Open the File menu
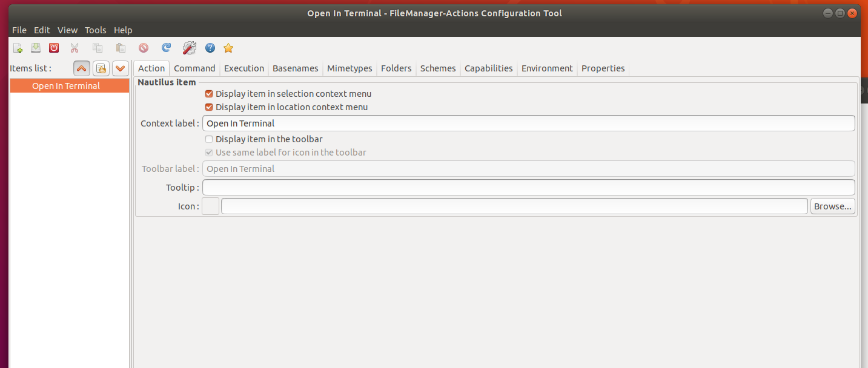This screenshot has width=868, height=368. click(x=19, y=30)
